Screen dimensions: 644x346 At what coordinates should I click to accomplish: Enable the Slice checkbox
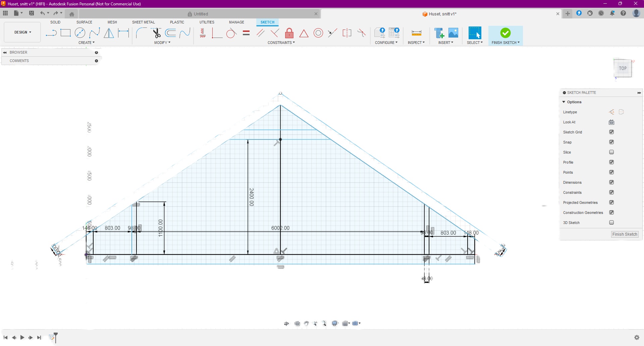point(611,152)
